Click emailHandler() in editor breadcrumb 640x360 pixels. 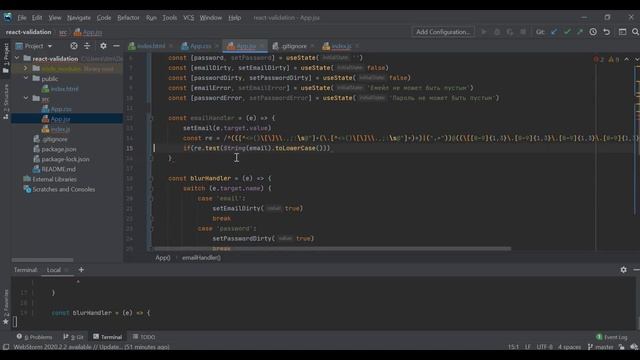click(201, 258)
